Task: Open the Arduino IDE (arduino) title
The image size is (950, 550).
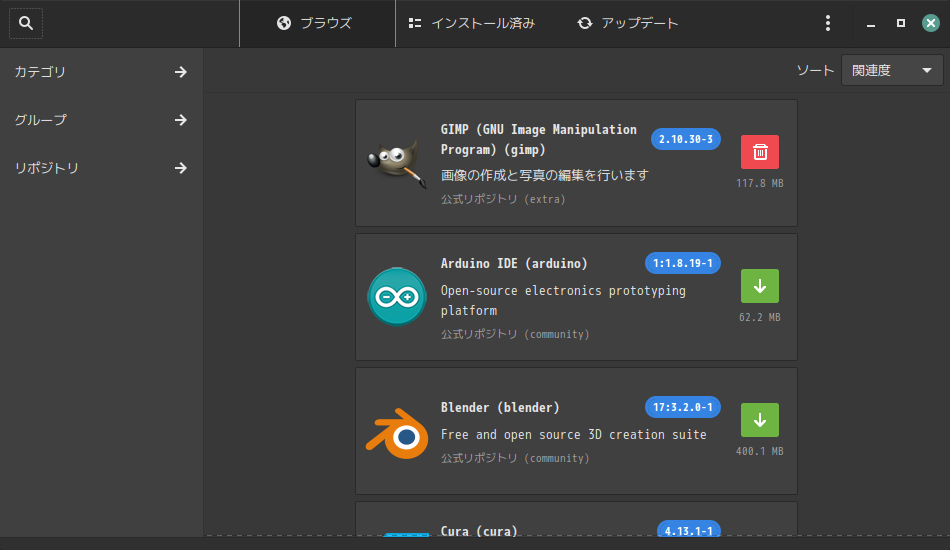Action: click(x=514, y=263)
